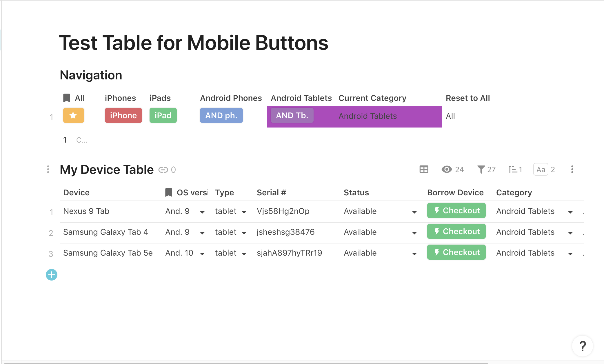This screenshot has width=604, height=364.
Task: Open the table layout grid icon
Action: [424, 170]
